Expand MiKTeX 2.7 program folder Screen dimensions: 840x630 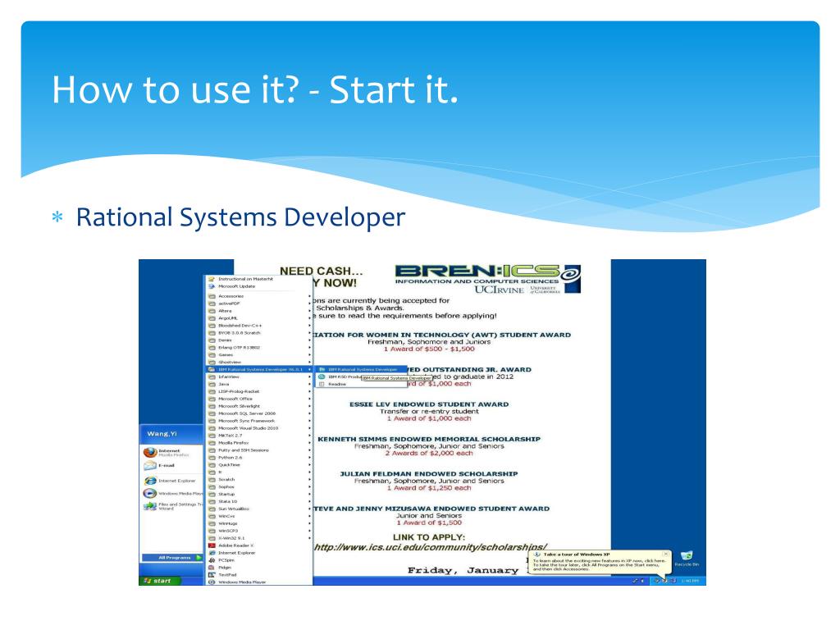click(258, 436)
